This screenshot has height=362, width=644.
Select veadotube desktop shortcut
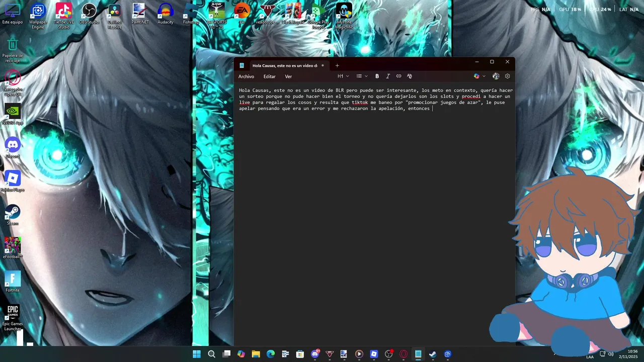tap(267, 14)
